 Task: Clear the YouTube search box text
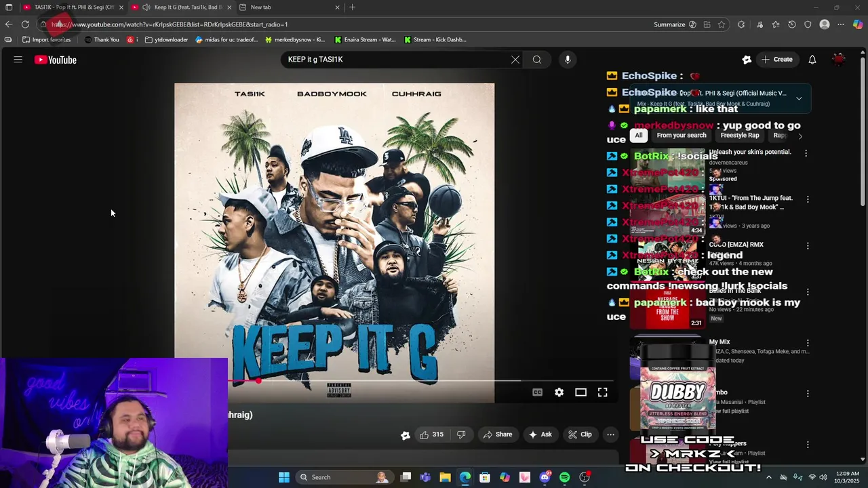tap(515, 60)
